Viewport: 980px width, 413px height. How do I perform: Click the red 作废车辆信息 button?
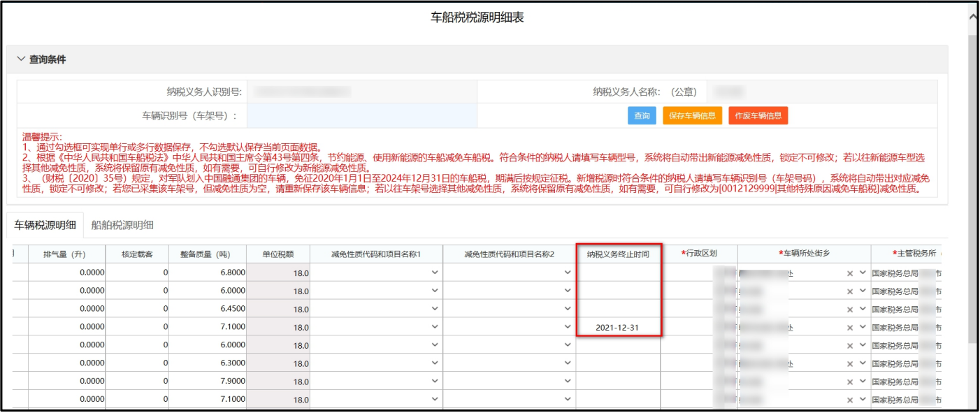(758, 116)
